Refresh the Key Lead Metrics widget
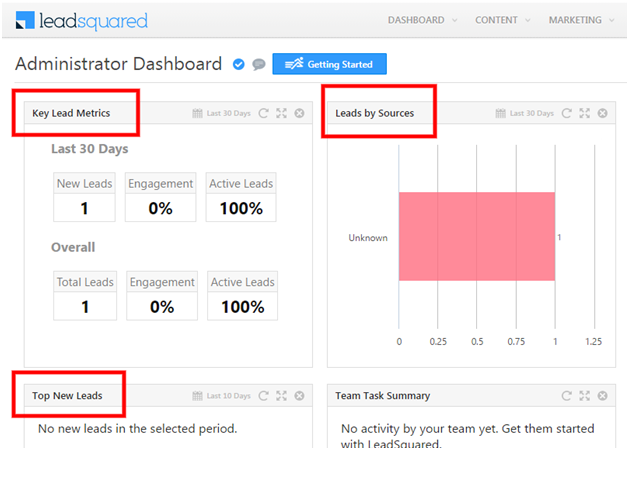This screenshot has width=628, height=478. 263,113
